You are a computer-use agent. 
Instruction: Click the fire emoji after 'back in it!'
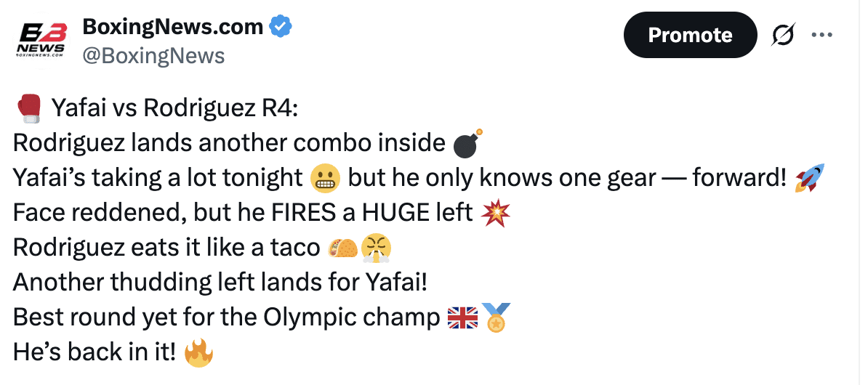198,352
